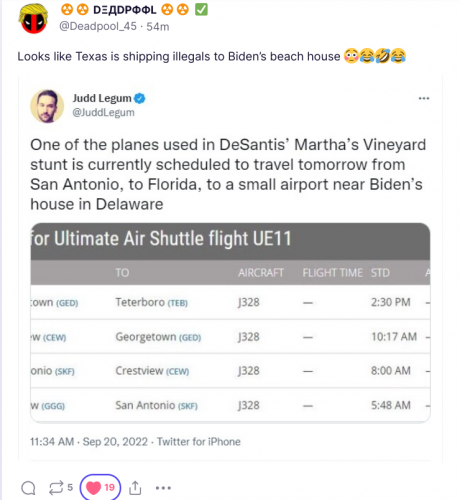The width and height of the screenshot is (460, 500).
Task: Click the green checkmark badge
Action: (201, 10)
